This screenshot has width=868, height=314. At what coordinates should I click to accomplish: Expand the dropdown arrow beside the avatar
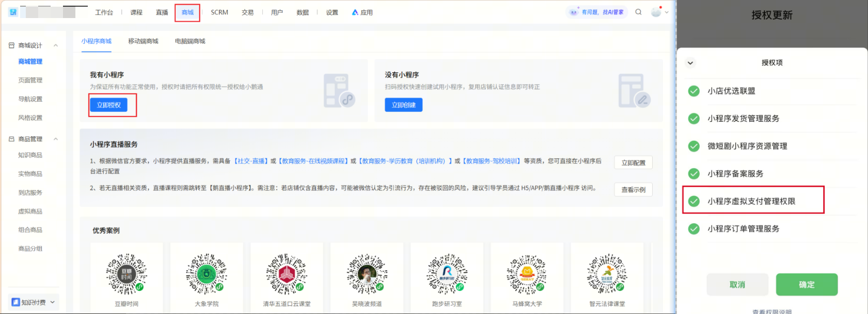(x=667, y=12)
